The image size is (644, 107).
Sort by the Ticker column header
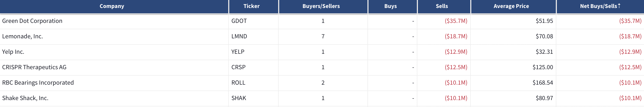tap(252, 6)
